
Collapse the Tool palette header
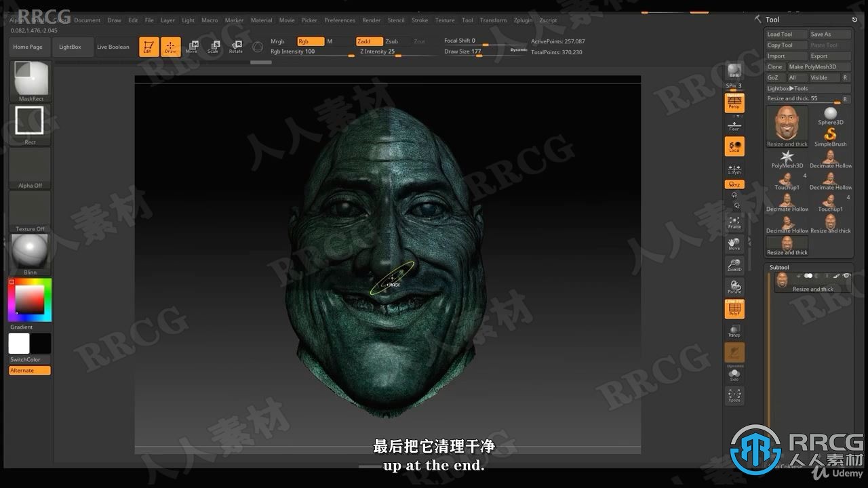pyautogui.click(x=772, y=20)
